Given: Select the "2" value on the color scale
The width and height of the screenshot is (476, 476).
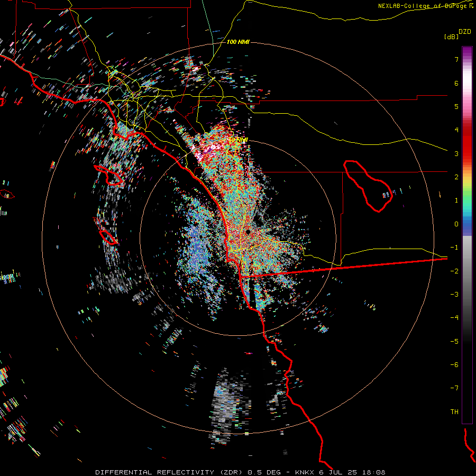Looking at the screenshot, I should click(x=456, y=177).
